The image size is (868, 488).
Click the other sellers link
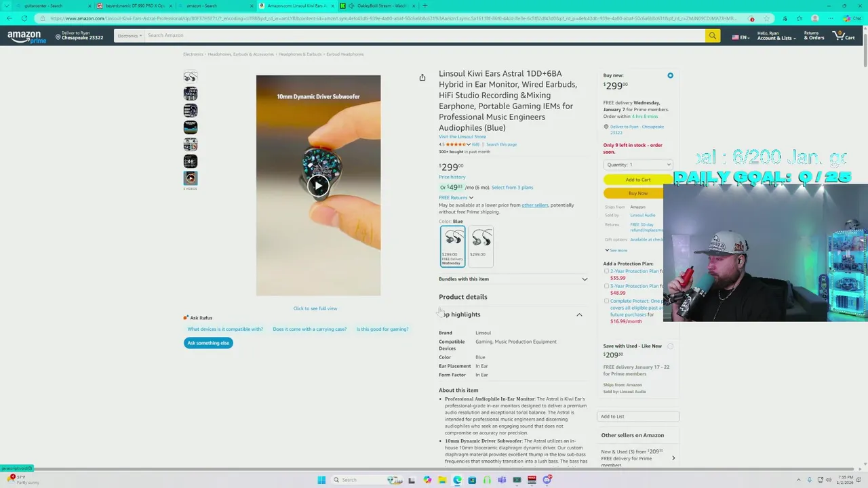(x=535, y=205)
